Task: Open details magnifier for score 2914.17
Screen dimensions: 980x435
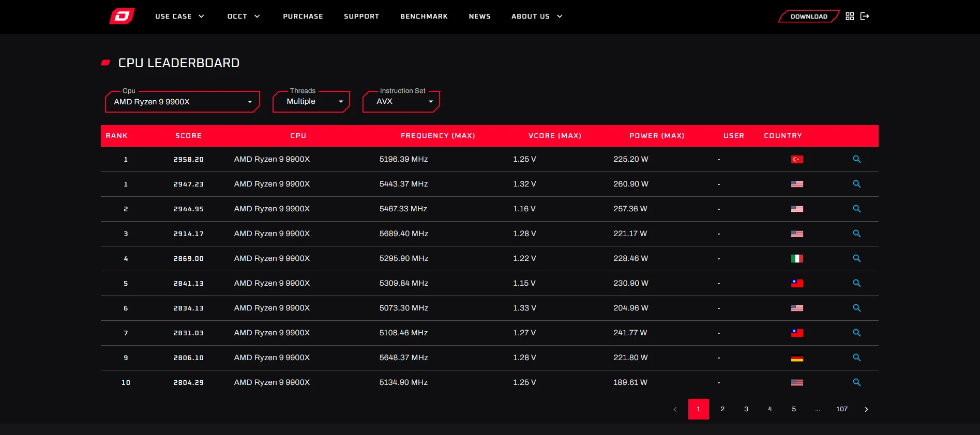Action: coord(857,234)
